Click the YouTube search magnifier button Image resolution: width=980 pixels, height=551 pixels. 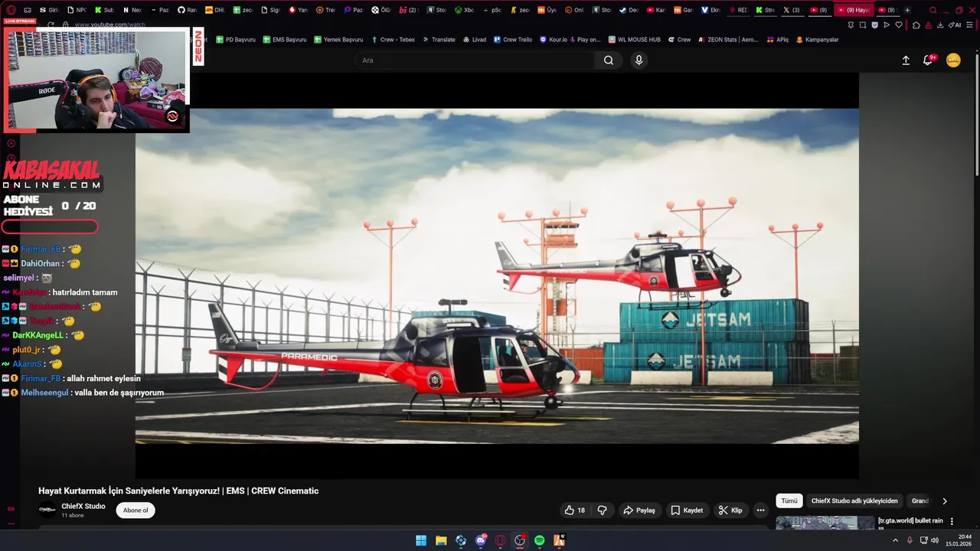point(609,60)
